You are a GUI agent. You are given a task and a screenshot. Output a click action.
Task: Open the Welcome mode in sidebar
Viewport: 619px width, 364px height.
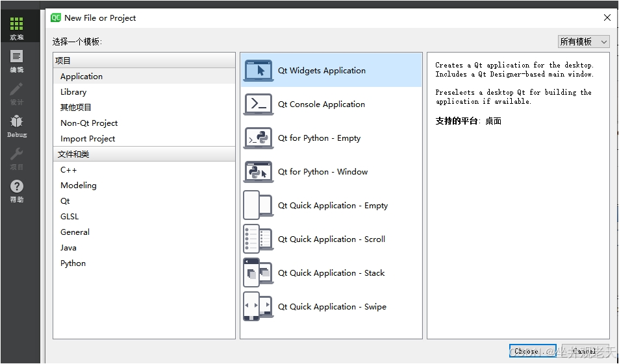pyautogui.click(x=17, y=28)
